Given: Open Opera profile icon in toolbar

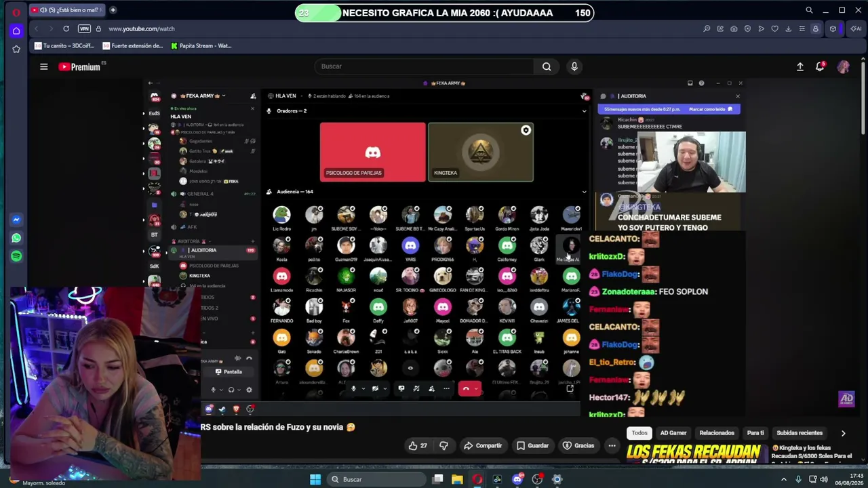Looking at the screenshot, I should 816,28.
